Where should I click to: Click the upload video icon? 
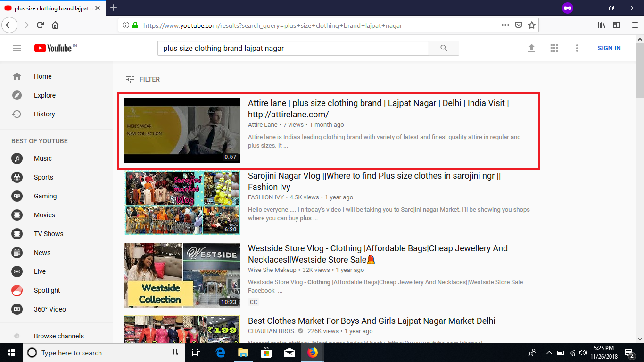click(531, 48)
